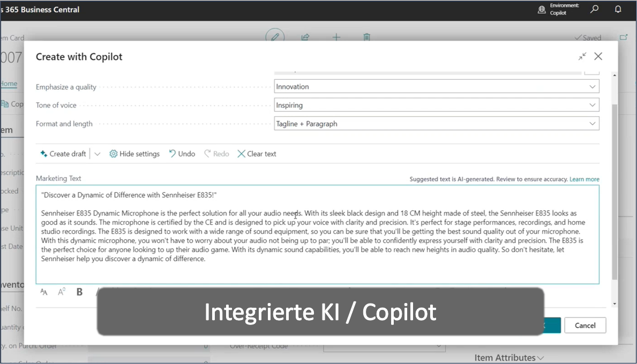Click the trash delete icon in Item Card
637x364 pixels.
tap(366, 37)
